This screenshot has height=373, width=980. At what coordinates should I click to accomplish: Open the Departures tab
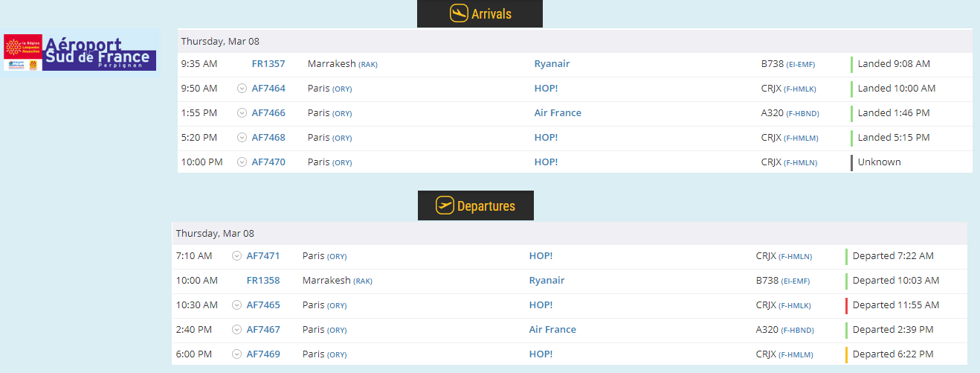point(476,205)
